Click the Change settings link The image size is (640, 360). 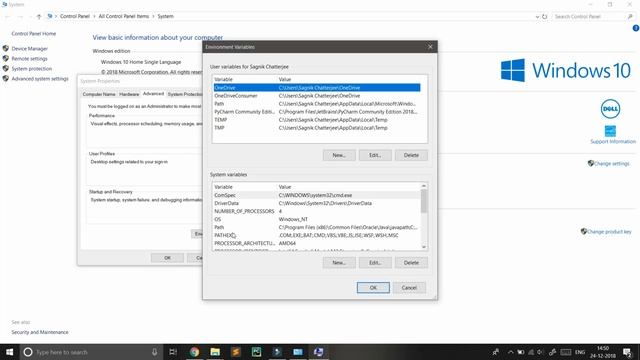(x=611, y=163)
